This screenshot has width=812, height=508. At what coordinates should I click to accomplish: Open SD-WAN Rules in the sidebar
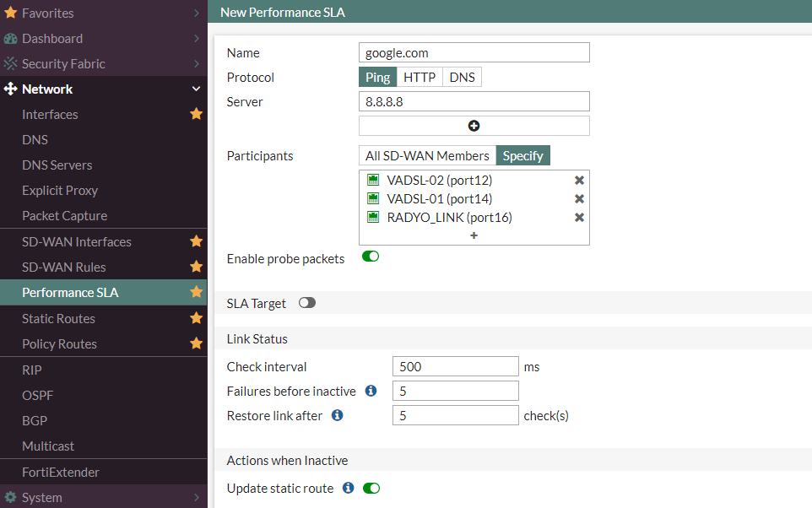[63, 268]
